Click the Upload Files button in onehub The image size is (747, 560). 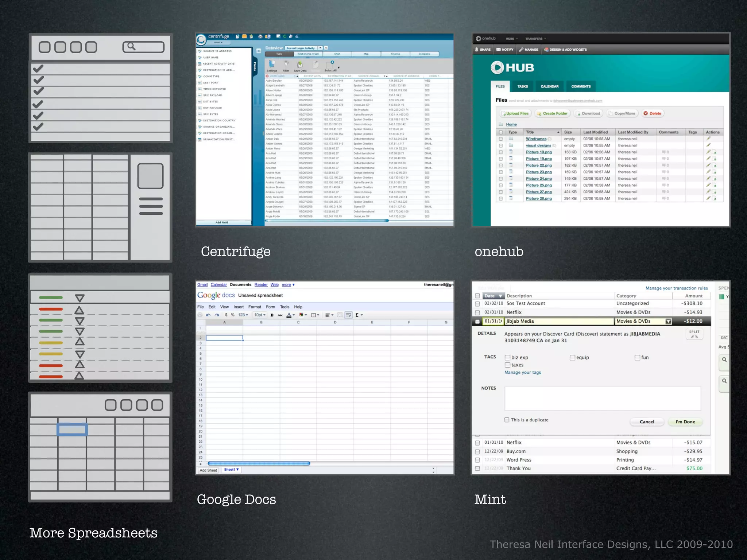click(515, 113)
